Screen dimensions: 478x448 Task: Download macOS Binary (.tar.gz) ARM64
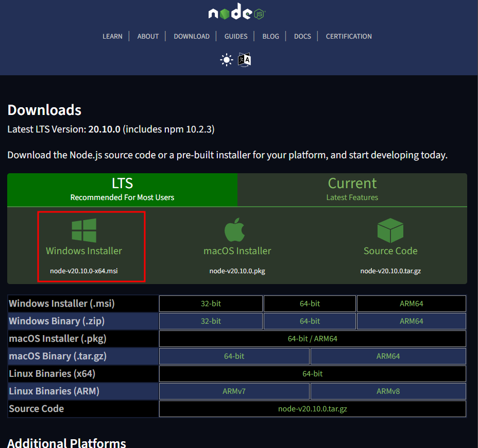click(388, 356)
